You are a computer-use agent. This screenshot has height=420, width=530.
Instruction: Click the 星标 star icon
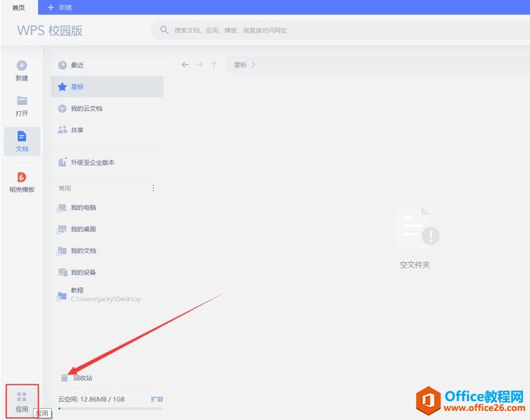pos(62,87)
